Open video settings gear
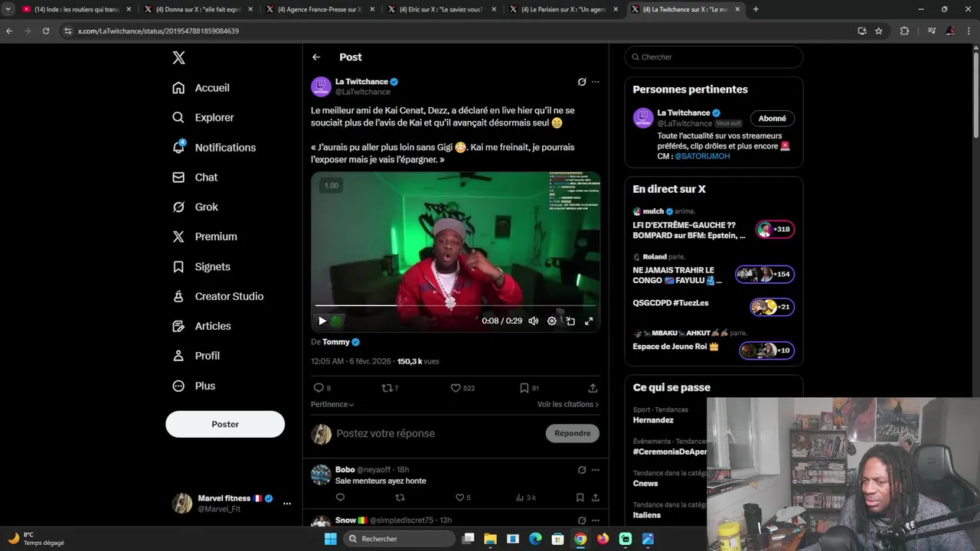Viewport: 980px width, 551px height. (x=552, y=321)
